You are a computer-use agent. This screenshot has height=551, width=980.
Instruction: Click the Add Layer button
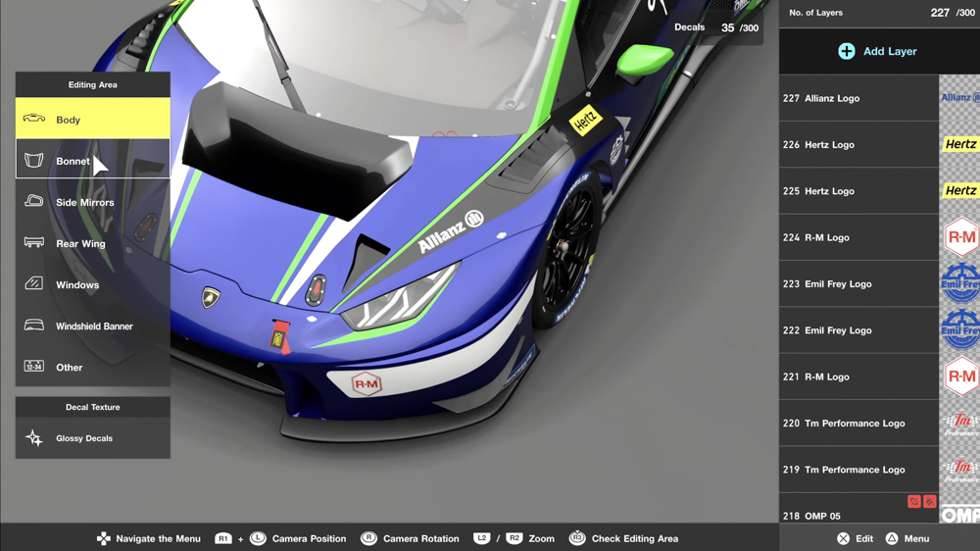(x=879, y=51)
